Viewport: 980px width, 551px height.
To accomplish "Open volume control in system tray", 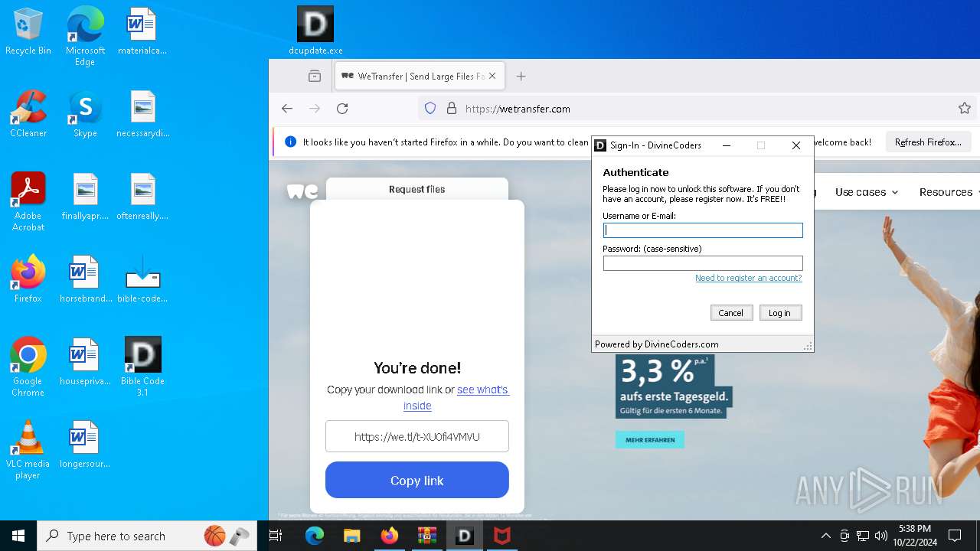I will (x=881, y=536).
